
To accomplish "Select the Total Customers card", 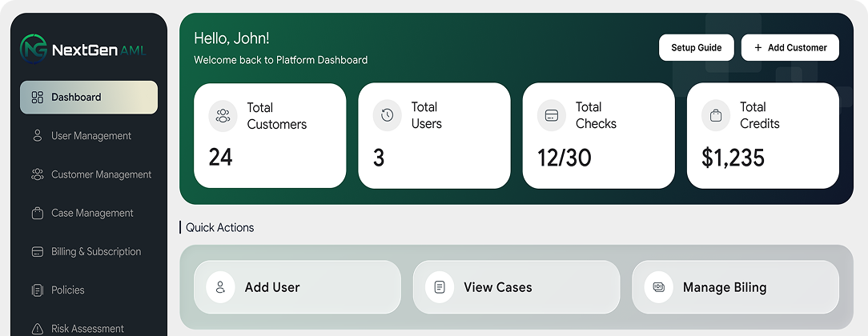I will coord(270,136).
